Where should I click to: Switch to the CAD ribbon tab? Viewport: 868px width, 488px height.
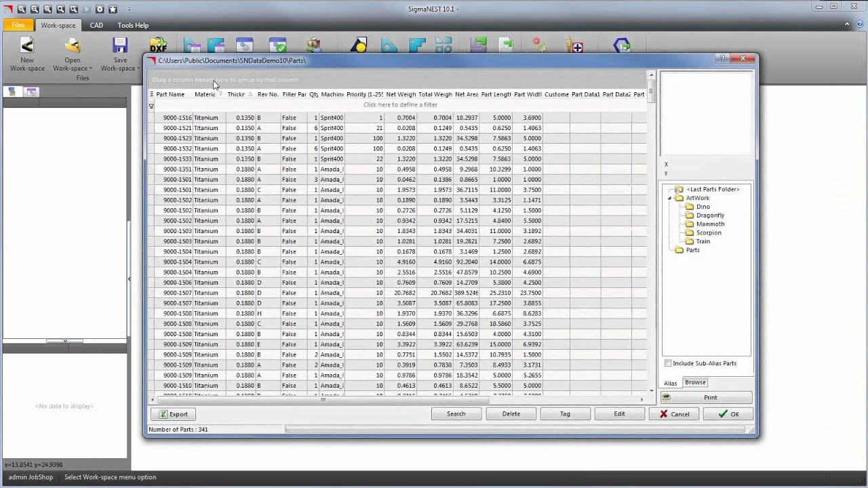click(x=96, y=25)
